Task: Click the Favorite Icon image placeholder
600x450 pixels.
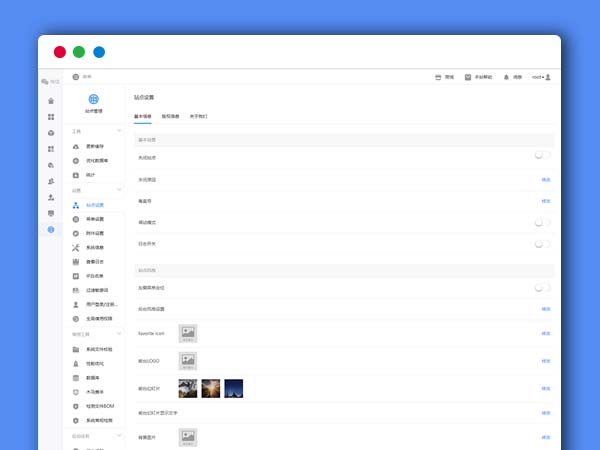Action: 188,333
